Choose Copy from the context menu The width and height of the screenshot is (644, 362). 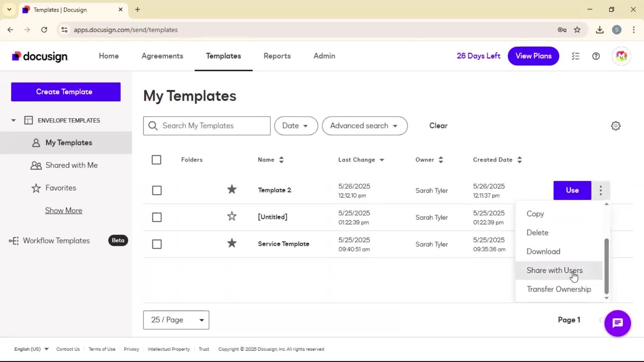pyautogui.click(x=559, y=214)
